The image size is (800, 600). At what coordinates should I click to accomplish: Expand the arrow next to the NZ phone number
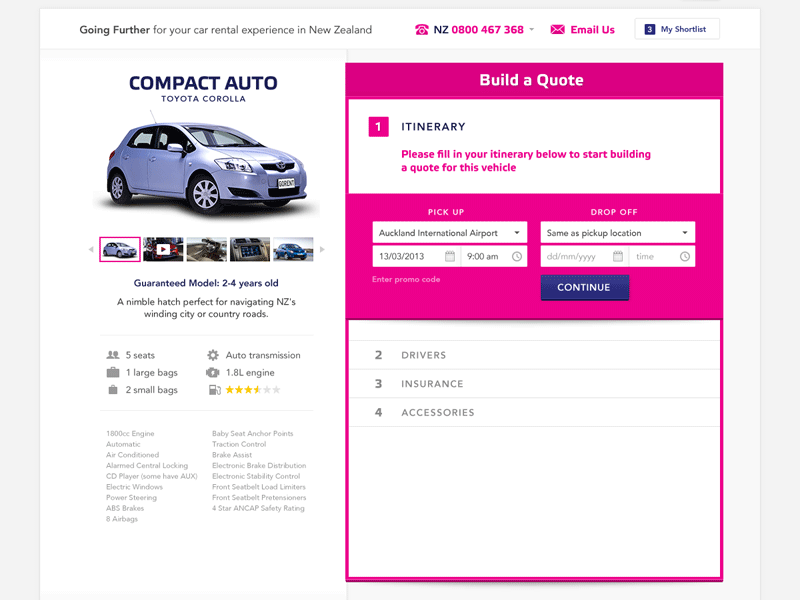532,29
